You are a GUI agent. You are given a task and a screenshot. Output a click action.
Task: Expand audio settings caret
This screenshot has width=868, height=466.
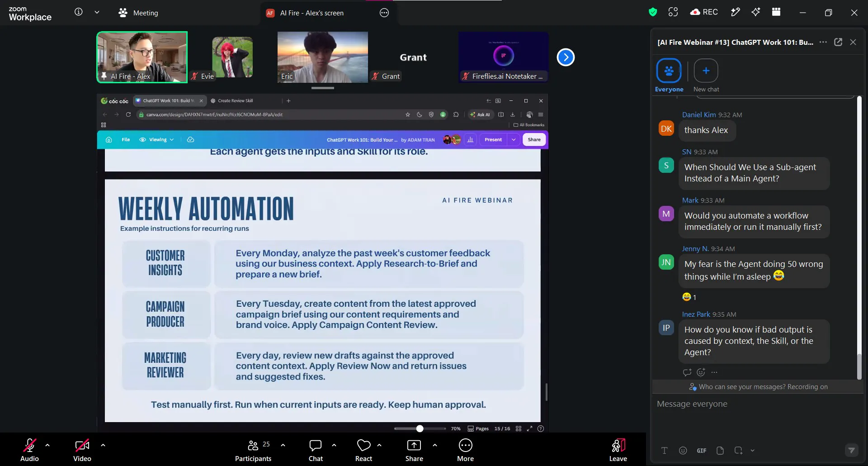coord(47,445)
